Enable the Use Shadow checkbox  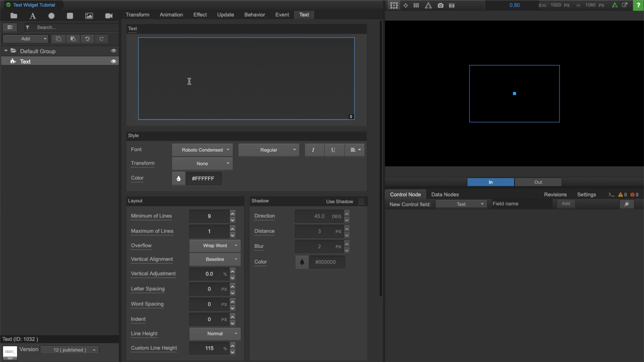tap(361, 201)
